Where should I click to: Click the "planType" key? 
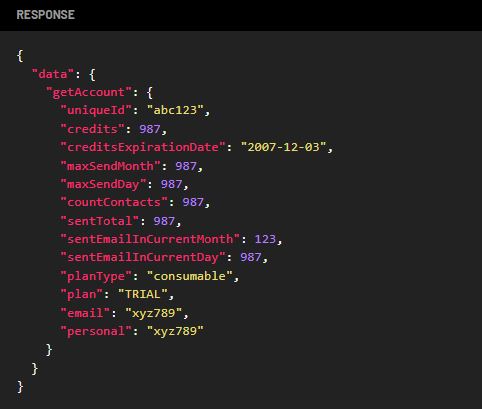(x=96, y=276)
